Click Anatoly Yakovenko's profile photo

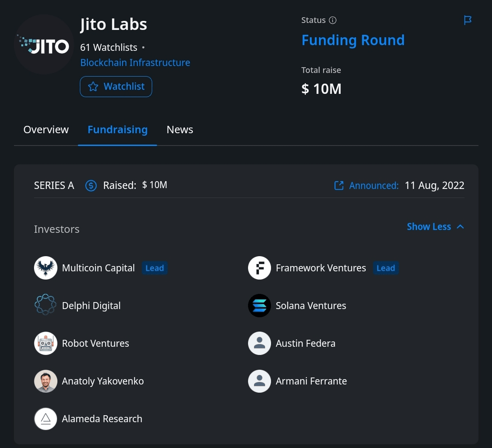pos(46,381)
